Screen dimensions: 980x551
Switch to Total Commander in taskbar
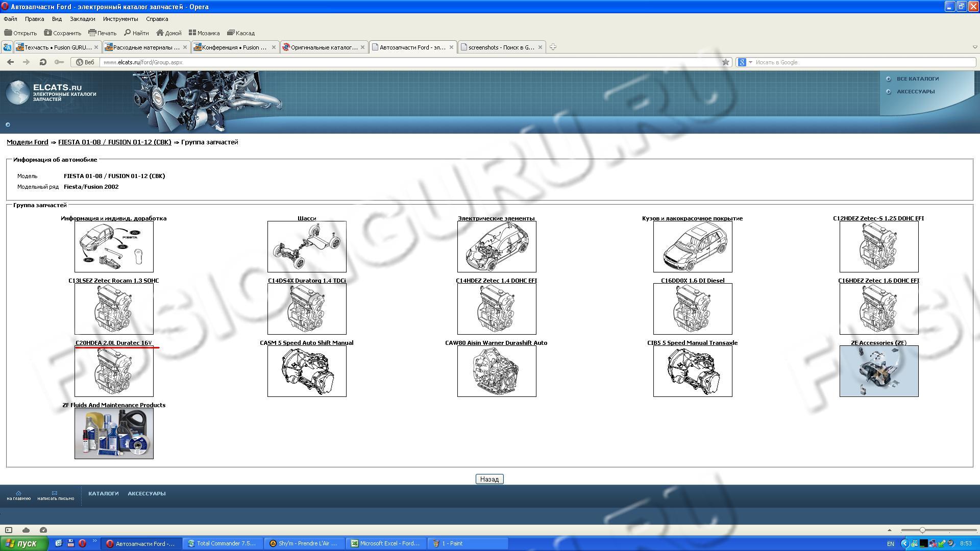pyautogui.click(x=223, y=543)
